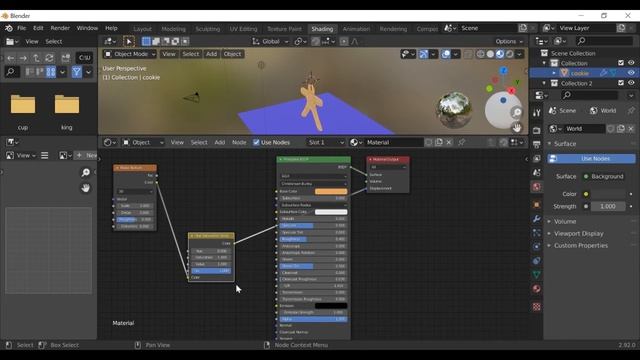Open Slot 1 material slot dropdown
640x360 pixels.
tap(326, 142)
